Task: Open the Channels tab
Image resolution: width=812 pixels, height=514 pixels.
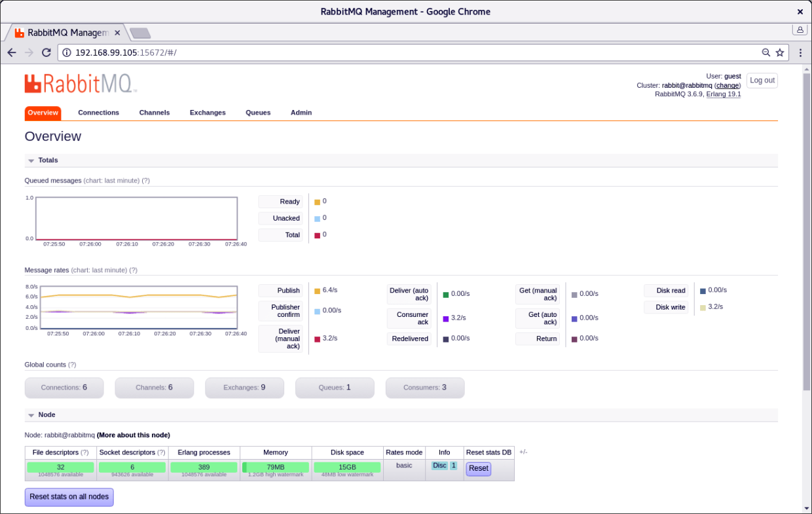Action: [155, 113]
